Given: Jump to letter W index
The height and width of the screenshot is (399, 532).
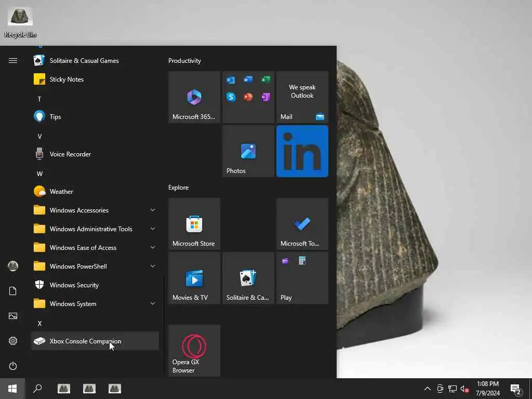Looking at the screenshot, I should [x=39, y=174].
